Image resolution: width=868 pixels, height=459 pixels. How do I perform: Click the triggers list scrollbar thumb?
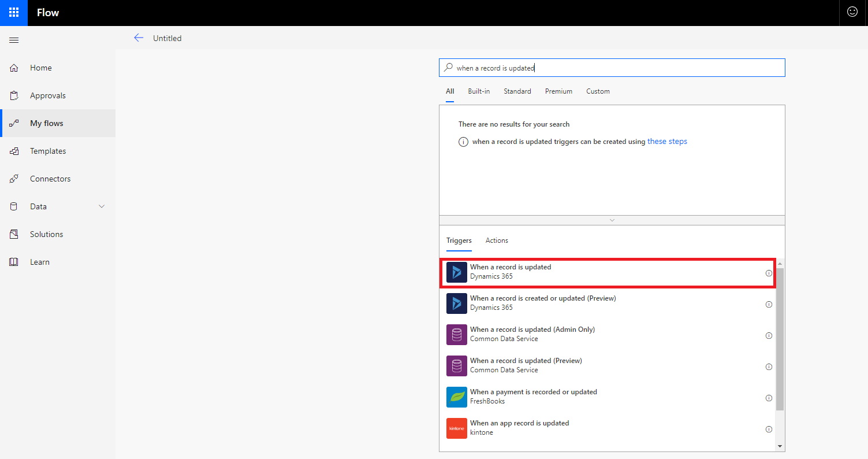780,339
